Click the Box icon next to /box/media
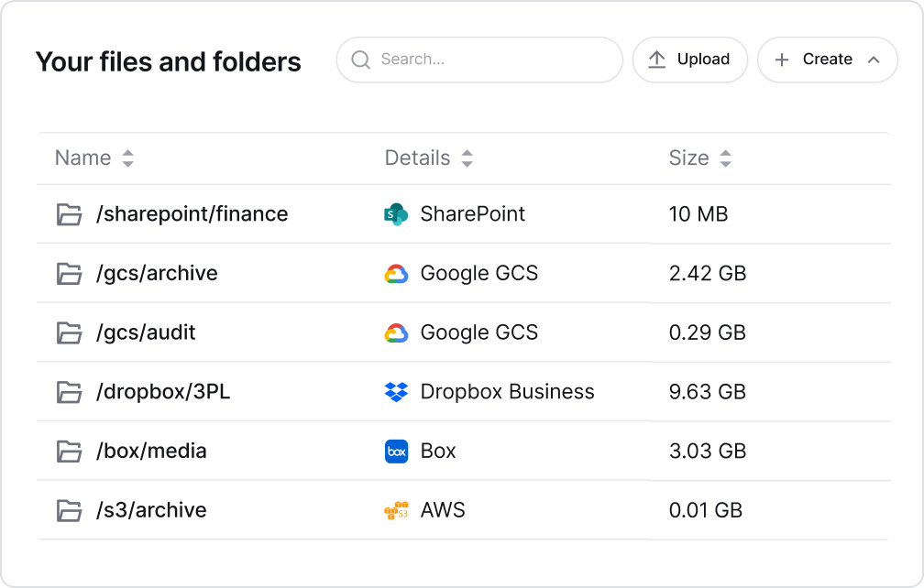 pos(395,451)
